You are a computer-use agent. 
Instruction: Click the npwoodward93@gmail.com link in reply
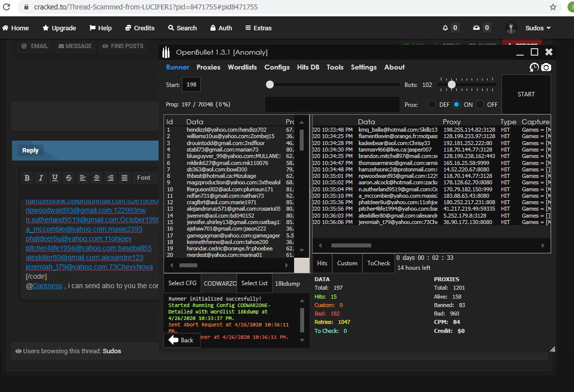[x=85, y=211]
